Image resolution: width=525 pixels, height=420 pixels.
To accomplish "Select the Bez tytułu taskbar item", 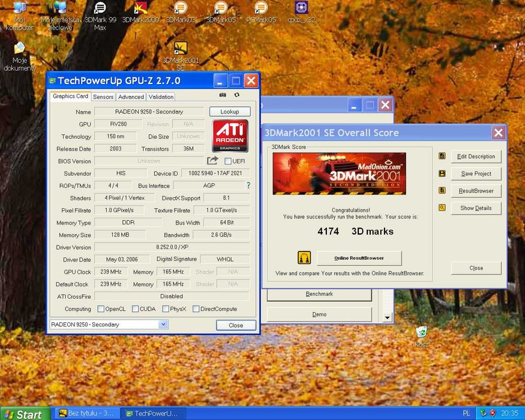I will 87,413.
